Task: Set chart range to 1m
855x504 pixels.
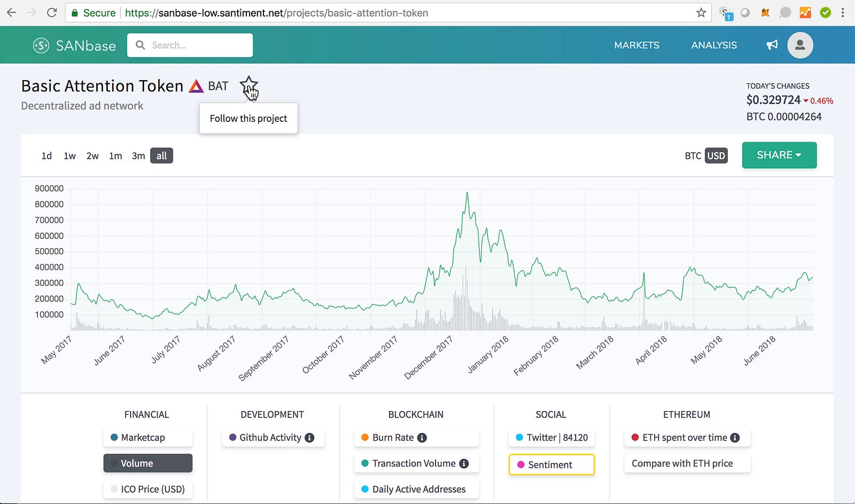Action: [115, 156]
